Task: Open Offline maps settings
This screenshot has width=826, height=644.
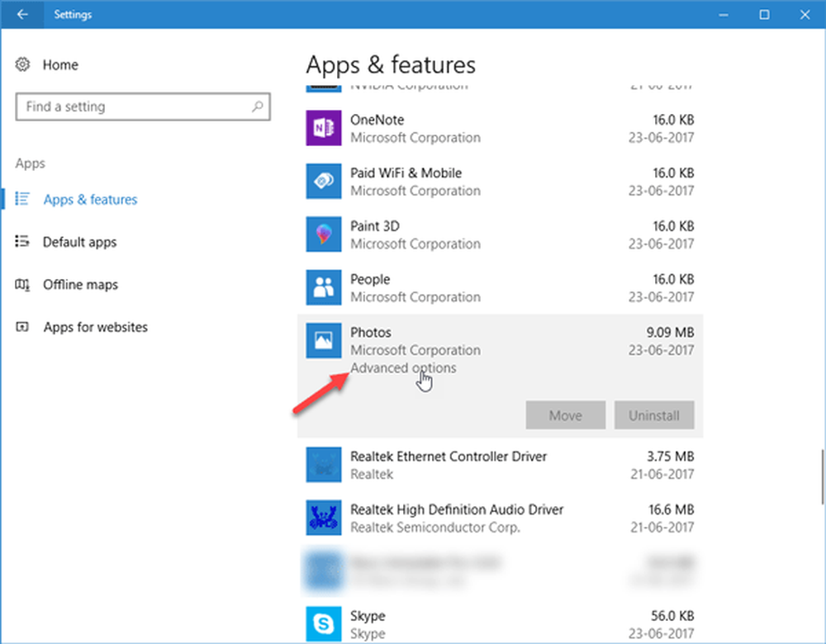Action: [80, 285]
